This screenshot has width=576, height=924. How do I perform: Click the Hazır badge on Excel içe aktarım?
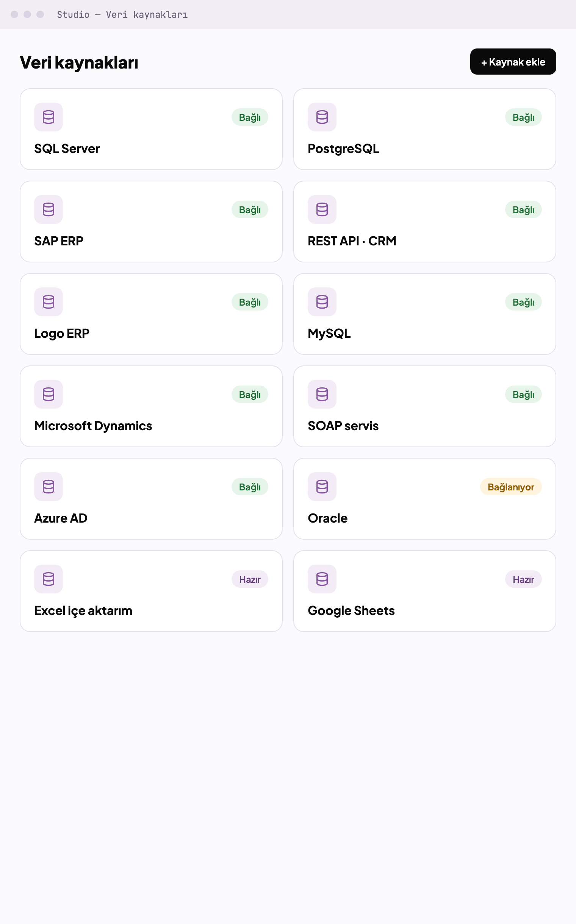point(249,579)
